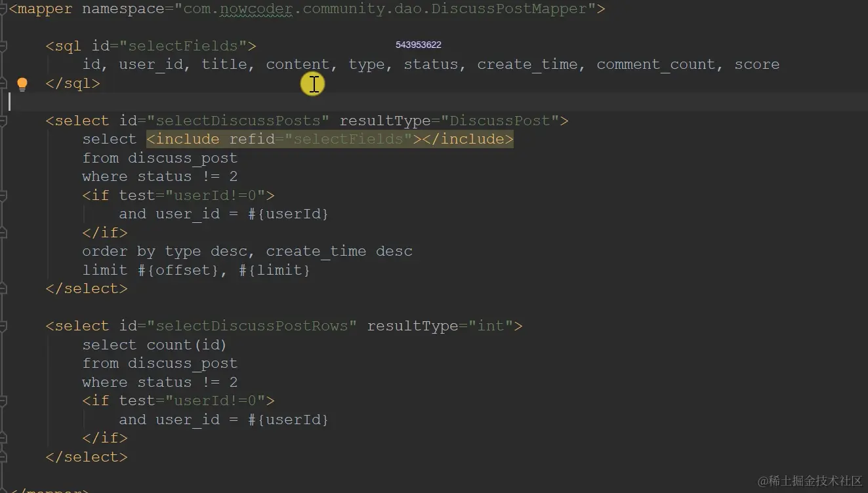Collapse the if fold marker in selectDiscussPosts
Screen dimensions: 868x493
pyautogui.click(x=3, y=195)
